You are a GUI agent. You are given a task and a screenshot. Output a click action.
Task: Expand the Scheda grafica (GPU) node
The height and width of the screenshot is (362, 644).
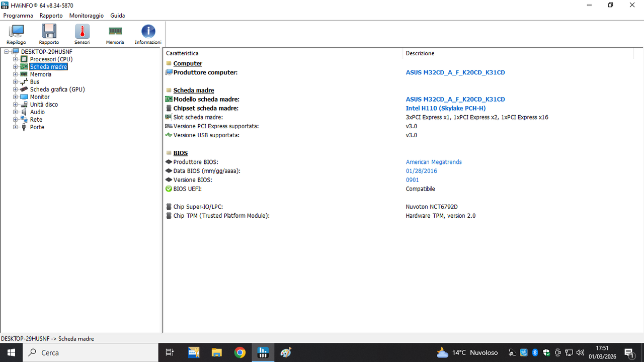click(x=15, y=89)
